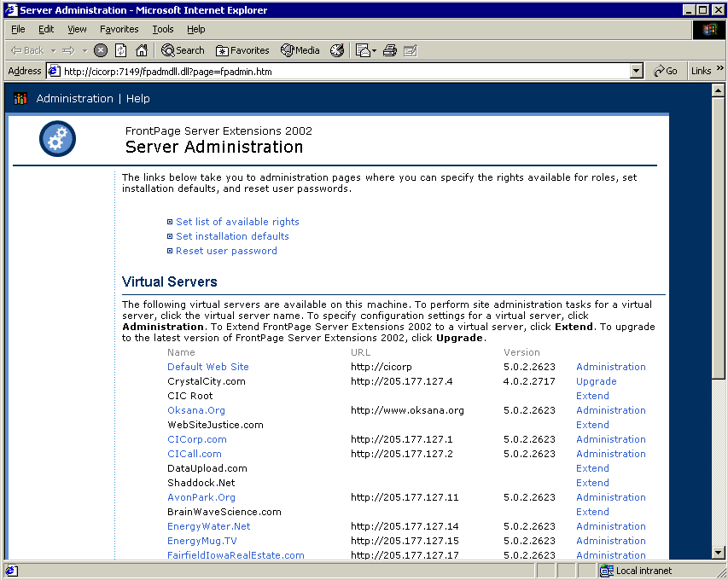Open the Oksana.Org virtual server
Viewport: 728px width, 580px height.
pyautogui.click(x=196, y=410)
